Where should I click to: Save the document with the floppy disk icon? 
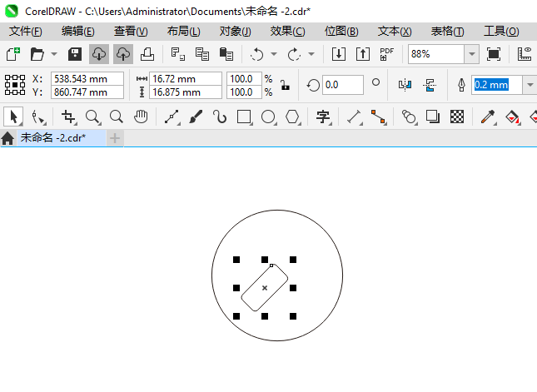[x=75, y=54]
